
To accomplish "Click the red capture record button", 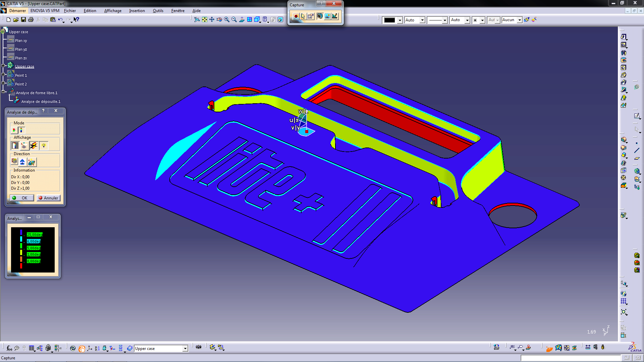I will (296, 16).
